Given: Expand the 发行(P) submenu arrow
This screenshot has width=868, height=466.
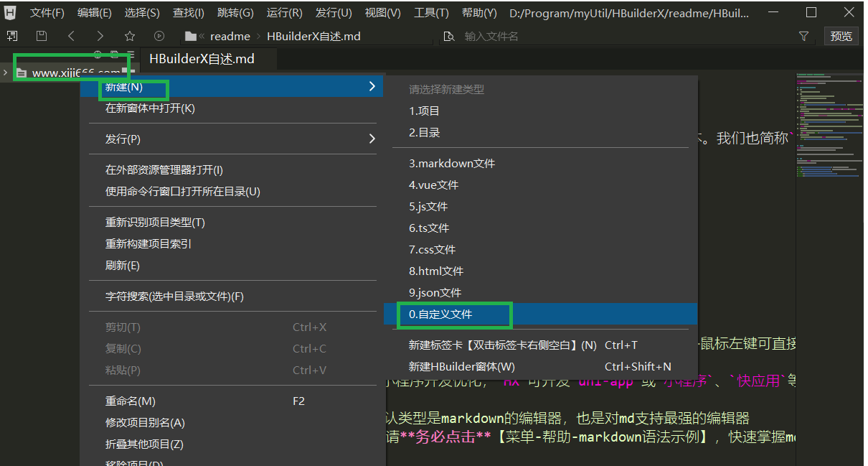Looking at the screenshot, I should point(372,139).
